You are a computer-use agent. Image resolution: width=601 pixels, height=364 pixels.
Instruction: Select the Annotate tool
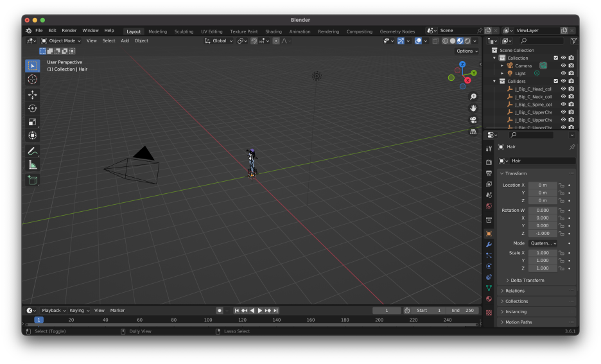pyautogui.click(x=33, y=152)
